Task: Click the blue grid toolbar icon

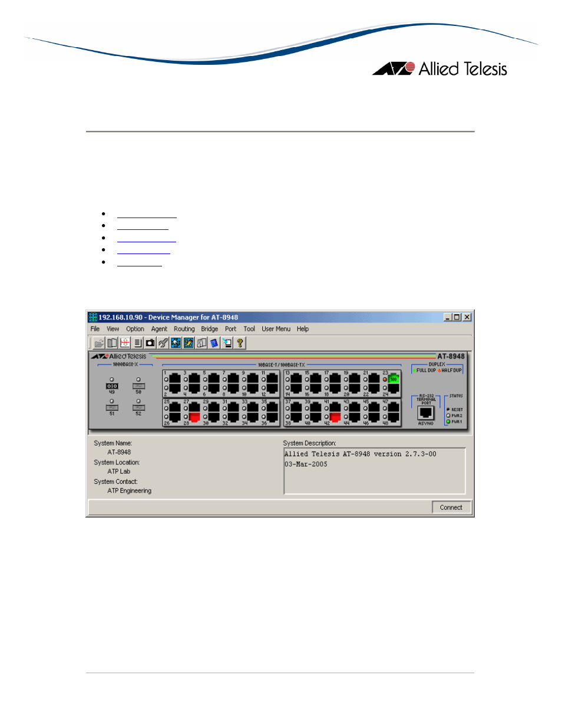Action: (x=176, y=343)
